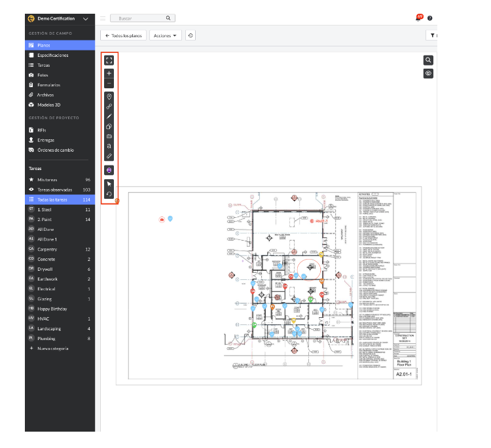Open Especificaciones in the sidebar

52,56
